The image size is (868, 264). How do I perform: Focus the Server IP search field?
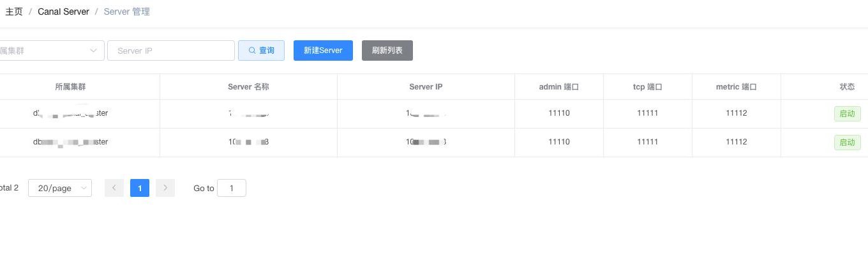pyautogui.click(x=171, y=50)
